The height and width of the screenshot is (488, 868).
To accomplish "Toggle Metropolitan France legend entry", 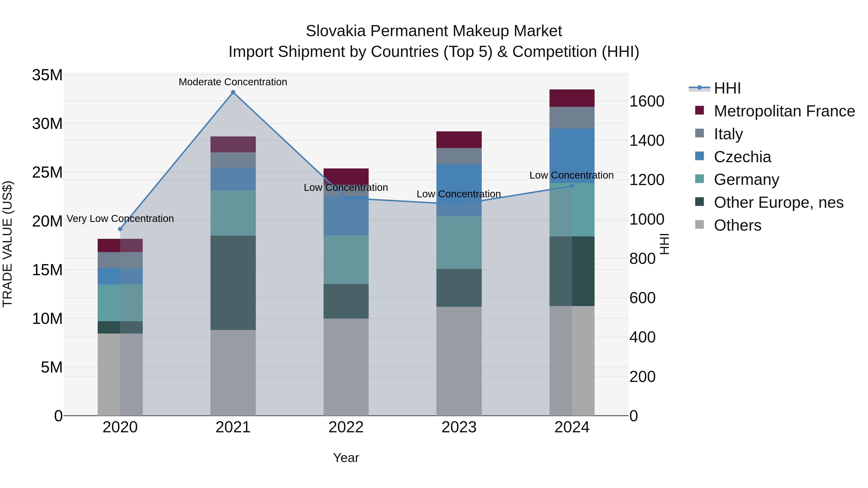I will pyautogui.click(x=775, y=111).
